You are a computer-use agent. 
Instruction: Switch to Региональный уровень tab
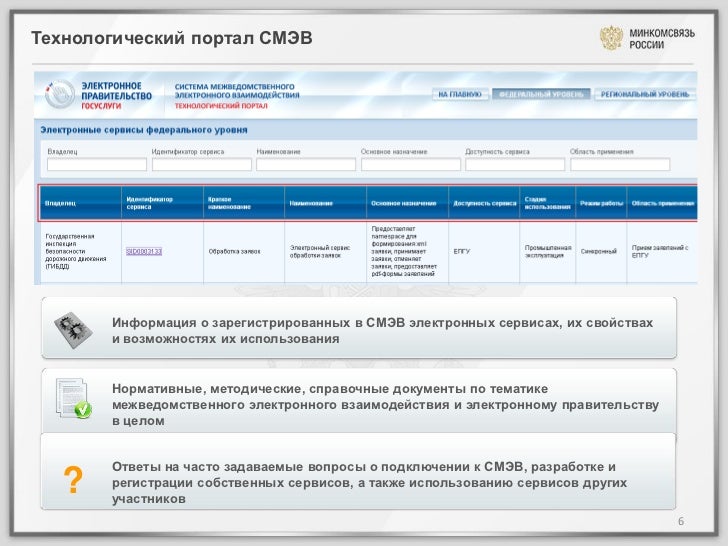[x=645, y=94]
